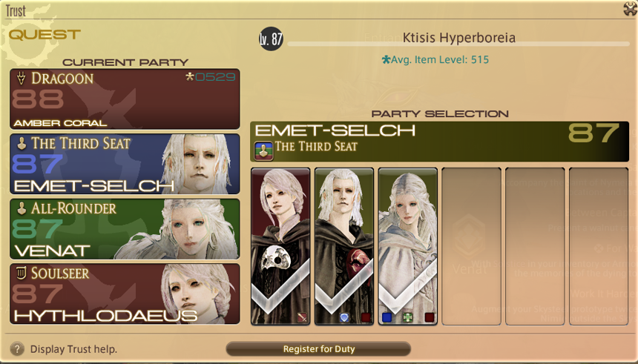Click the dark red DPS square on Emet-Selch's card
Image resolution: width=638 pixels, height=364 pixels.
click(366, 317)
